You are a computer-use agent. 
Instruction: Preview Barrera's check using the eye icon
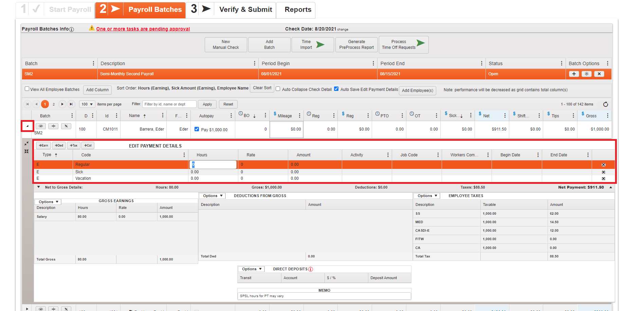point(41,126)
